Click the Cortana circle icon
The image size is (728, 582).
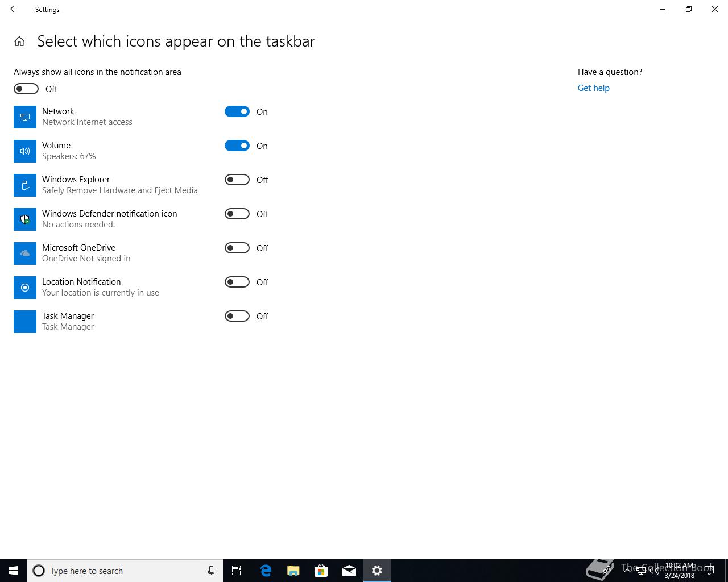(39, 571)
